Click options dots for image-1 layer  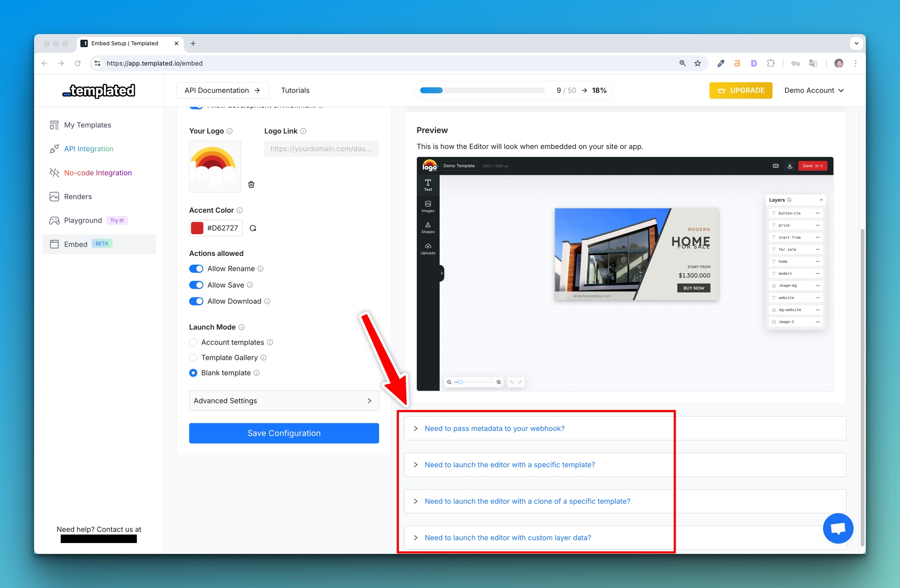click(818, 322)
